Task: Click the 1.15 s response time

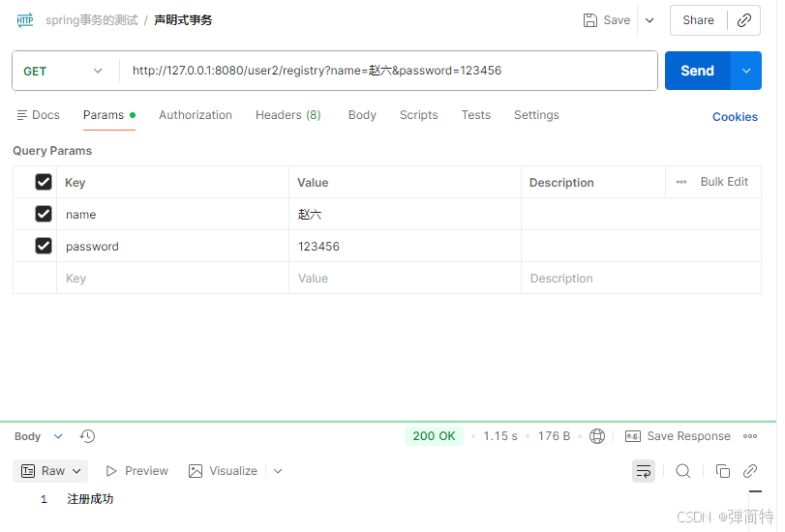Action: pos(500,436)
